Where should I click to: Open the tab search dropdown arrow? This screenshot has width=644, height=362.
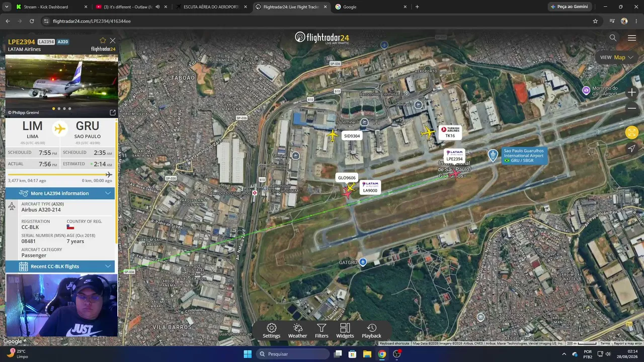[x=7, y=7]
